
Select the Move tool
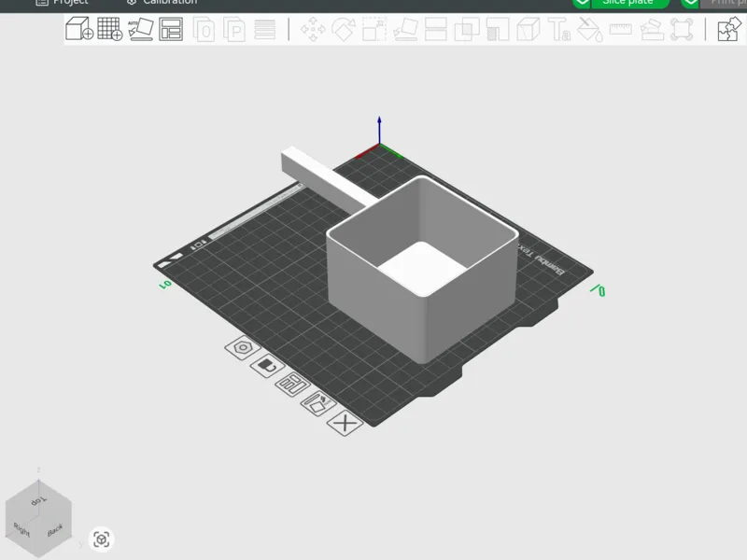(313, 30)
